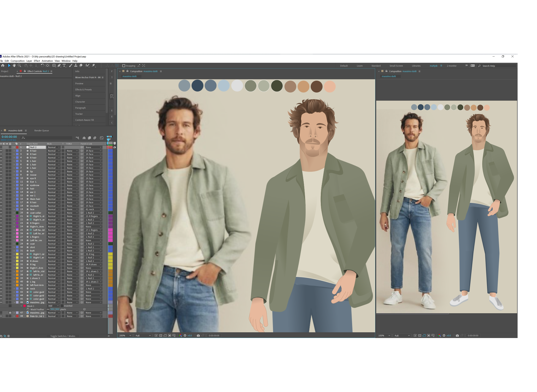The height and width of the screenshot is (392, 537).
Task: Toggle lock on left Composition viewer tab
Action: pos(127,71)
